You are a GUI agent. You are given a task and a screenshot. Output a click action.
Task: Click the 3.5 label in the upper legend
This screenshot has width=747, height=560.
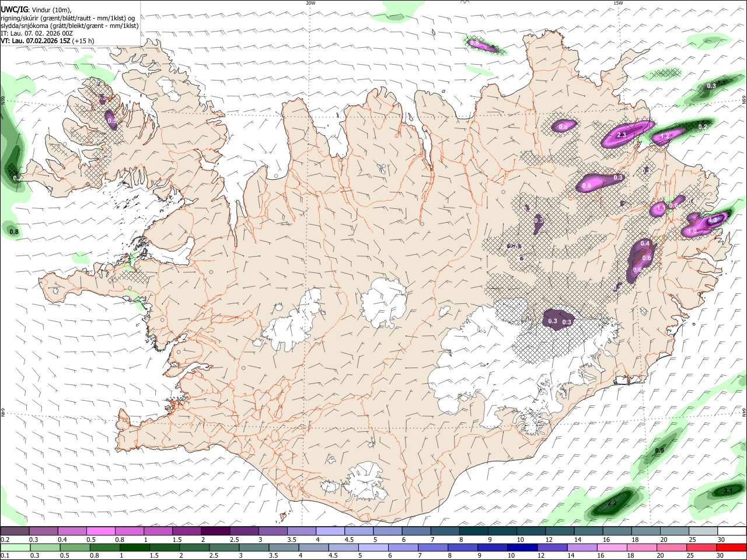click(x=291, y=540)
